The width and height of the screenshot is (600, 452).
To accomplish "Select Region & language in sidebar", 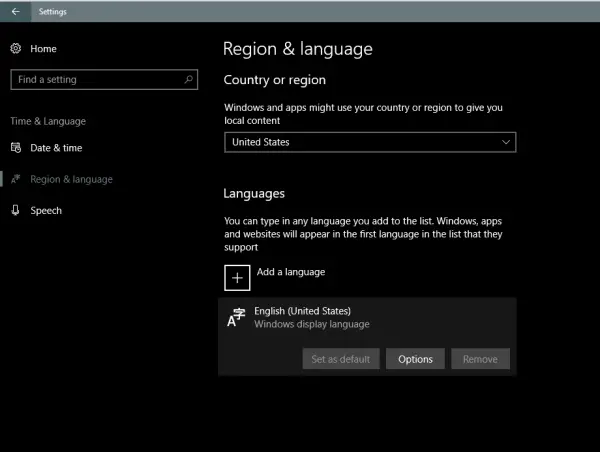I will click(71, 179).
